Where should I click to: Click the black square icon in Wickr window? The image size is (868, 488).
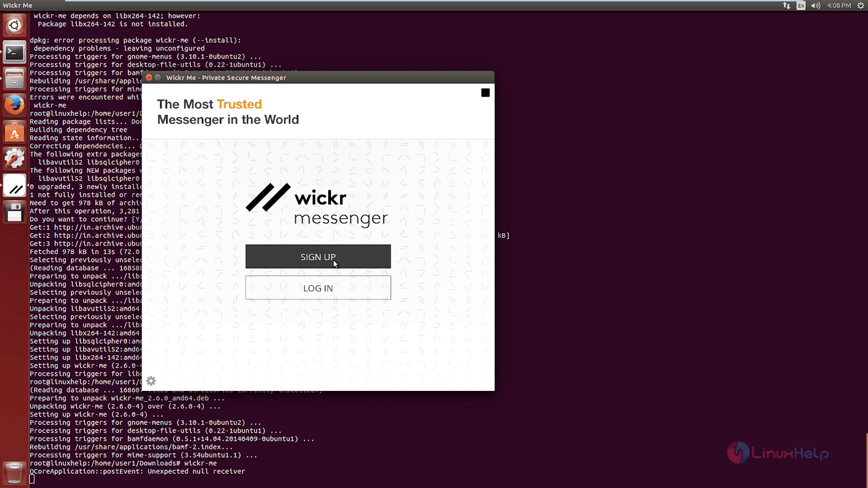(x=486, y=93)
